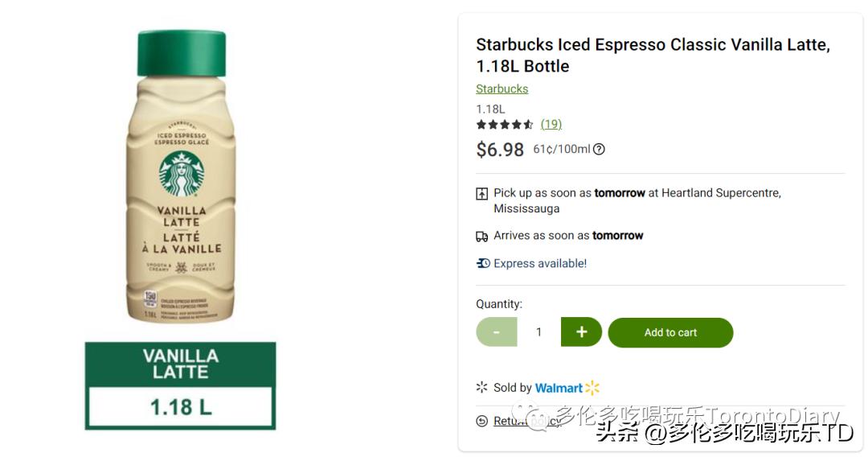Click the Return policy arrow icon

pos(482,421)
